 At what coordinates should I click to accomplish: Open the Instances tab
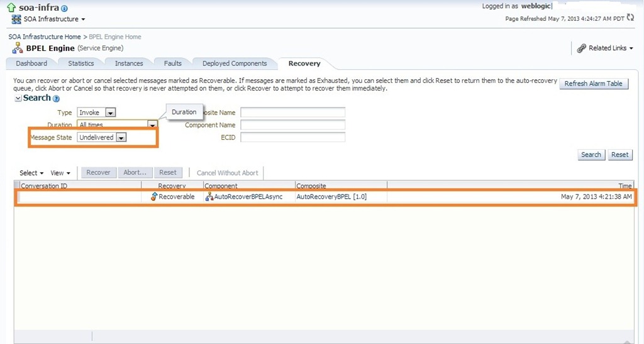128,64
